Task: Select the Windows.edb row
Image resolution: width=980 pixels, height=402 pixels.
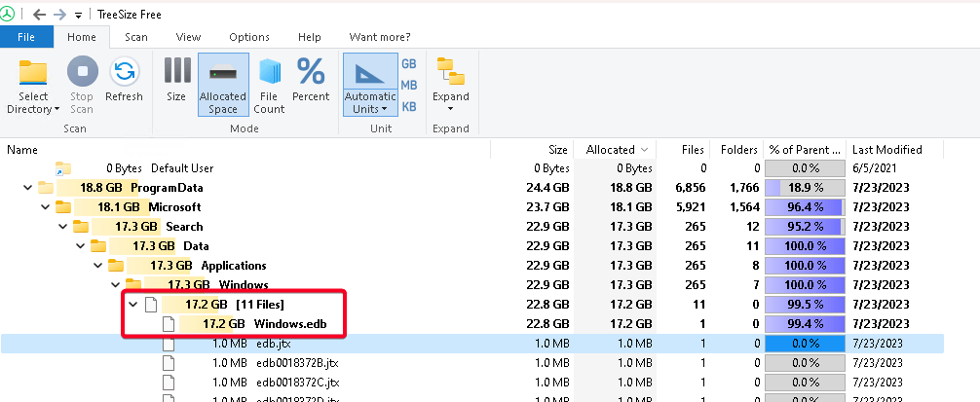Action: tap(471, 324)
